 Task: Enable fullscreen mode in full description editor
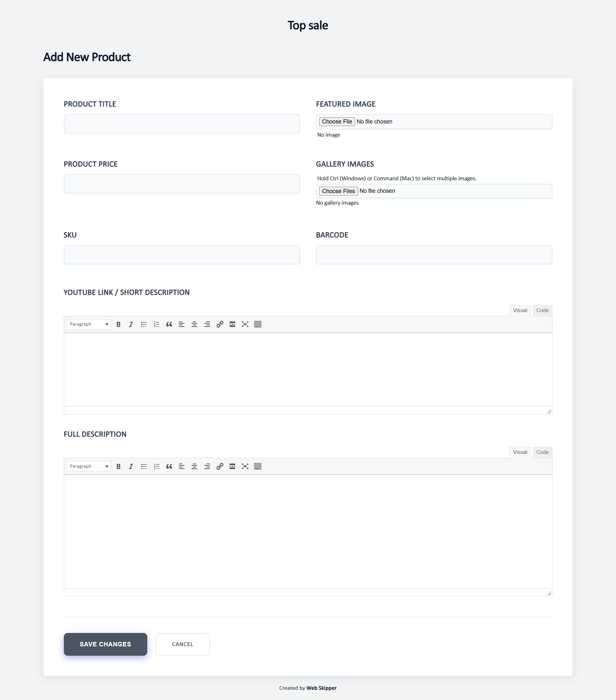coord(245,466)
